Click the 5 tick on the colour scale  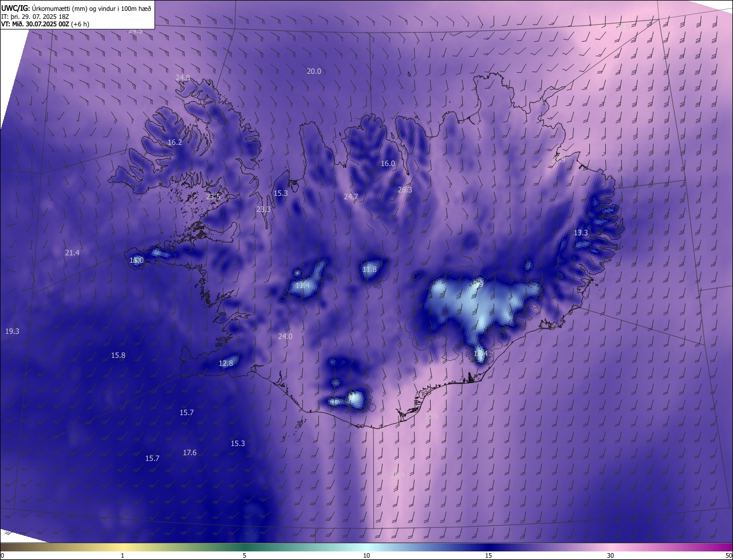tap(245, 556)
